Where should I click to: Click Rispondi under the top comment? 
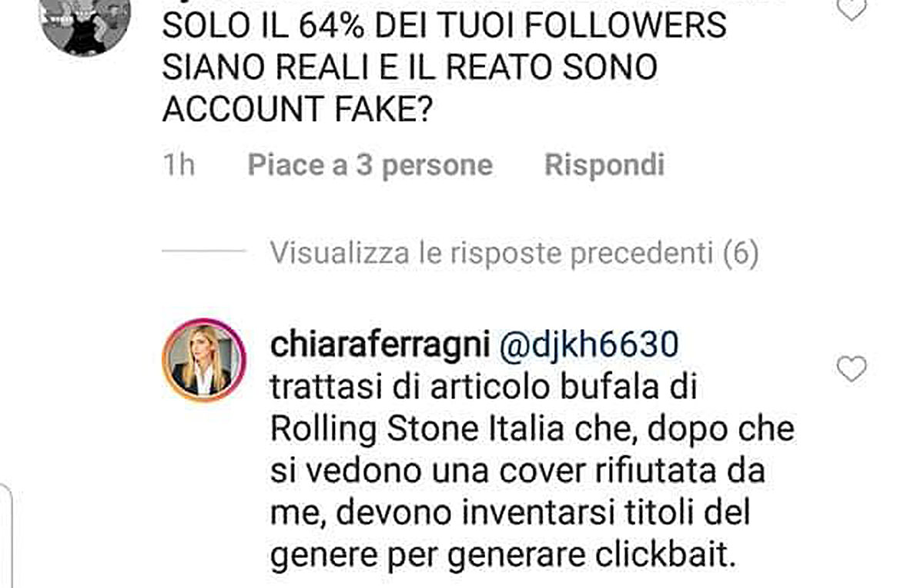tap(604, 165)
